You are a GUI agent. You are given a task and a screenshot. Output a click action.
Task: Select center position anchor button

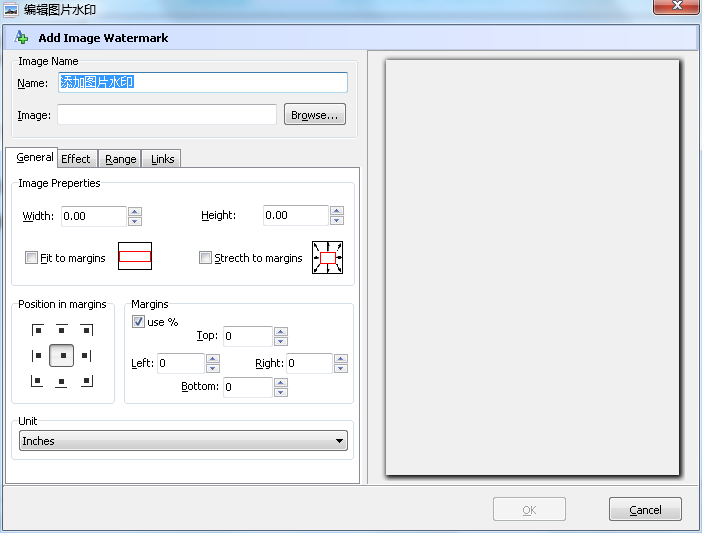coord(62,355)
